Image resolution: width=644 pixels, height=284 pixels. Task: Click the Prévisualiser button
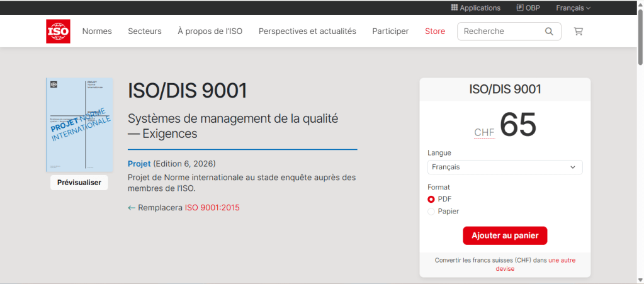[x=79, y=183]
